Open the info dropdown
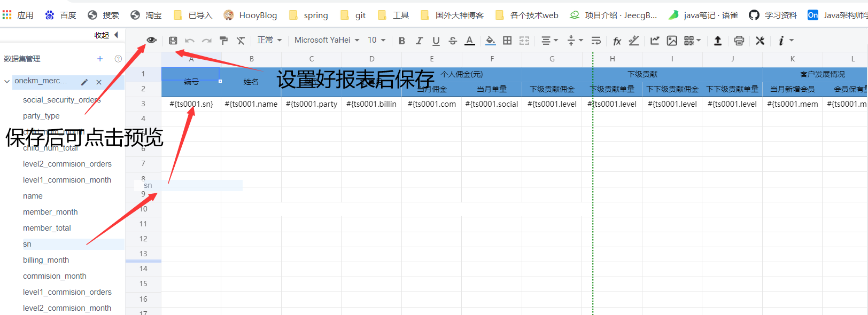Screen dimensions: 868x315 coord(786,41)
